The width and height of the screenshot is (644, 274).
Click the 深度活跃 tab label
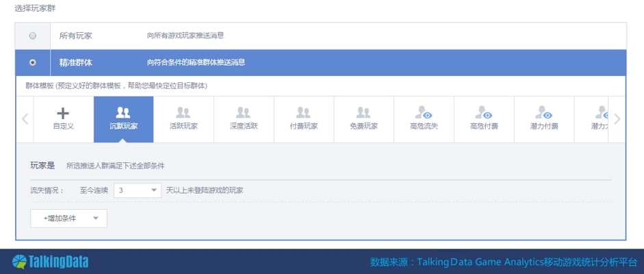[244, 126]
